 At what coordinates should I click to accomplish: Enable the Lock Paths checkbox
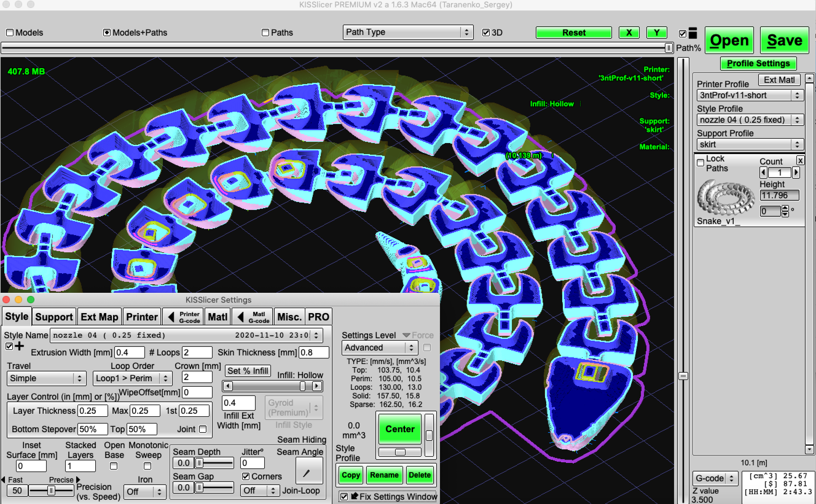(x=700, y=163)
